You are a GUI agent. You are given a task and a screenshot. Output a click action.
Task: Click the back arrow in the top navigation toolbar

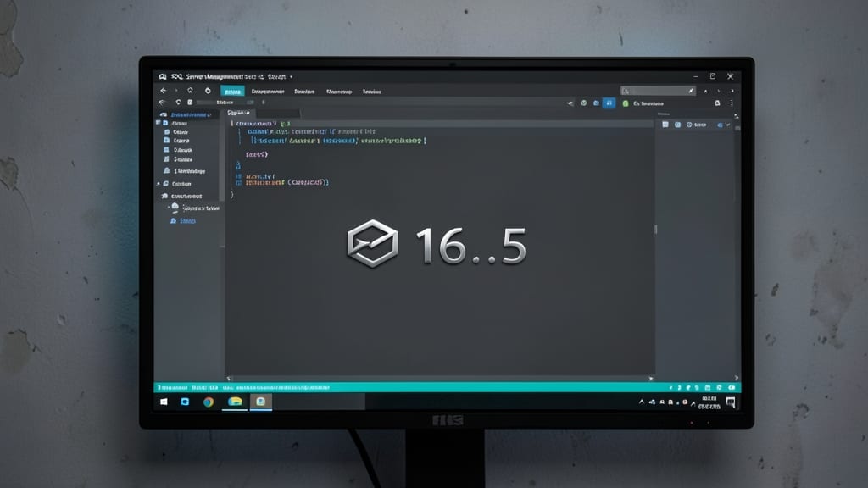(164, 91)
